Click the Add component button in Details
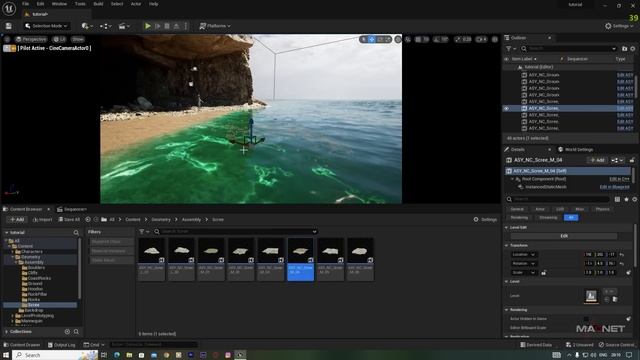Screen dimensions: 640x360 [x=597, y=160]
